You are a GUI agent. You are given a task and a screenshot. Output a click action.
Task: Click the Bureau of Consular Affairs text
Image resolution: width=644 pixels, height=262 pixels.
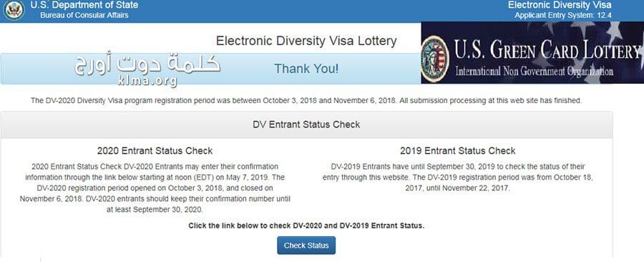coord(84,15)
